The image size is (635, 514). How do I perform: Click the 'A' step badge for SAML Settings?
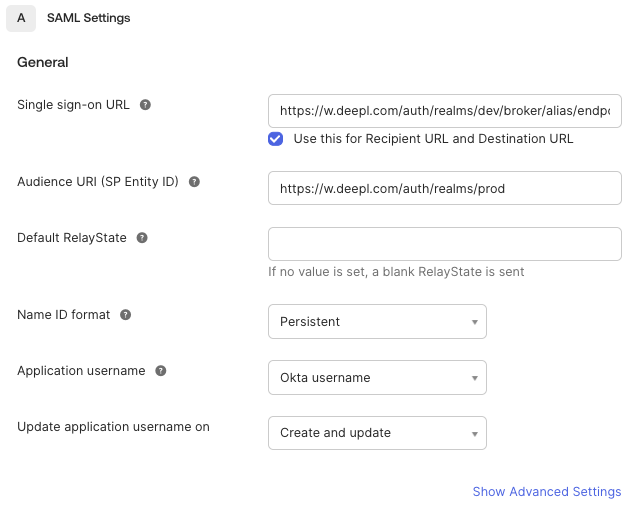click(21, 18)
